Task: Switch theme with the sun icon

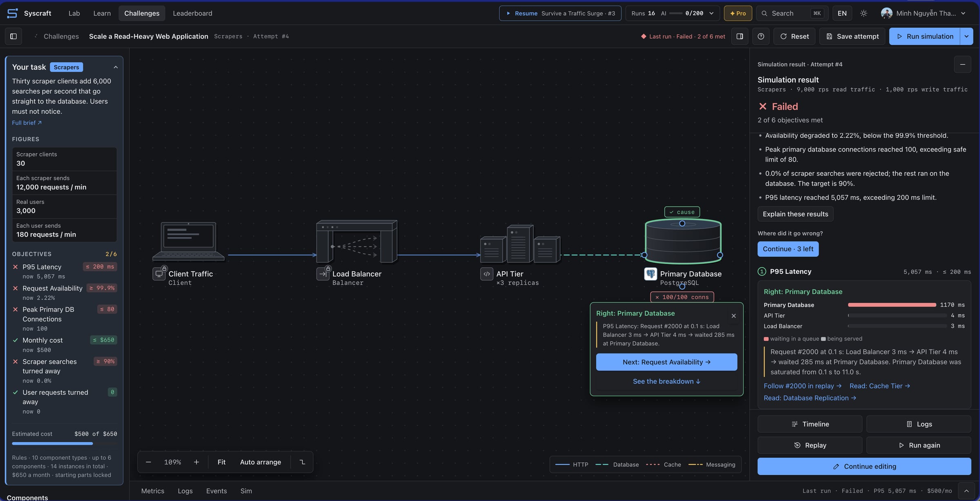Action: (864, 13)
